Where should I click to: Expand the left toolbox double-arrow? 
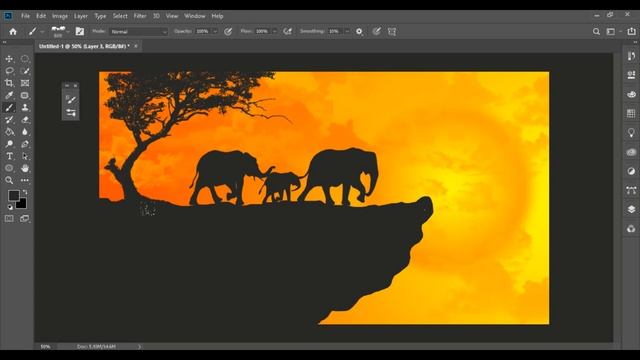(x=4, y=42)
